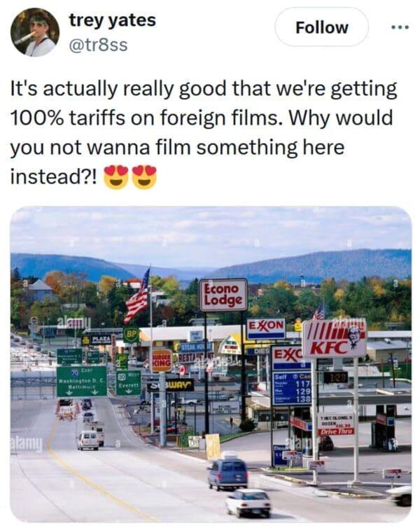Viewport: 420px width, 530px height.
Task: Click the red Drive Thru sign
Action: coord(336,431)
